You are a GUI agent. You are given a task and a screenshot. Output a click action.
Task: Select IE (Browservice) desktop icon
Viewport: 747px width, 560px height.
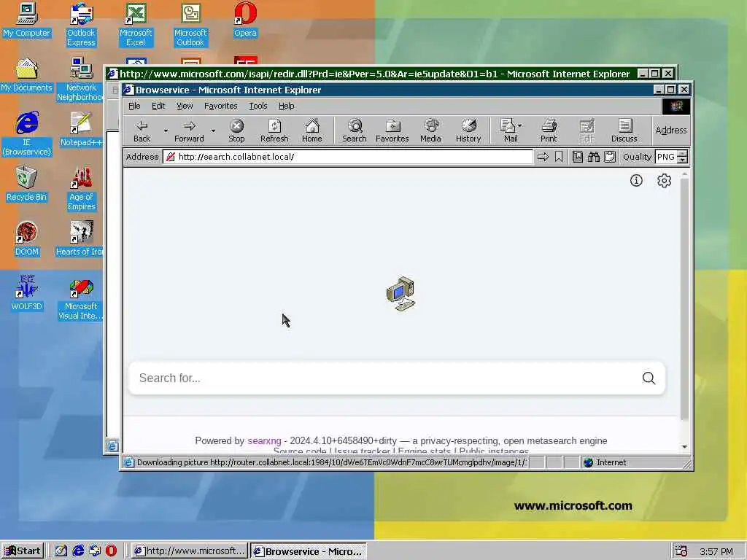pyautogui.click(x=27, y=133)
